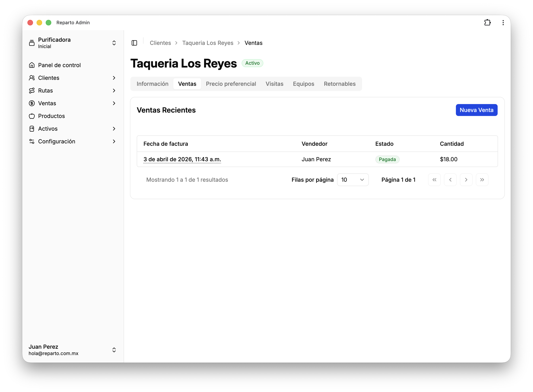The height and width of the screenshot is (392, 533).
Task: Click the Mostrando 1 a 1 results text
Action: pyautogui.click(x=187, y=180)
